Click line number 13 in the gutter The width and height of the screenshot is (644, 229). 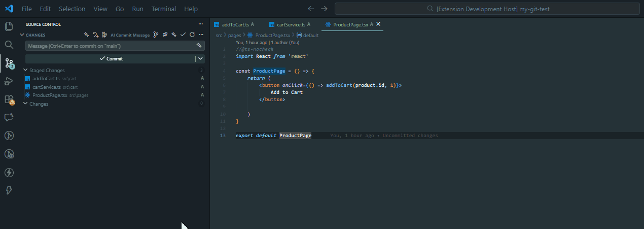[x=223, y=136]
